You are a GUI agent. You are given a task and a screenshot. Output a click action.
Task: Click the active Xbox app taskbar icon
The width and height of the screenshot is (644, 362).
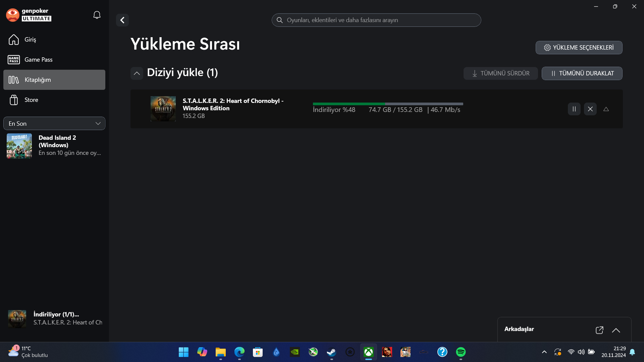pos(369,352)
